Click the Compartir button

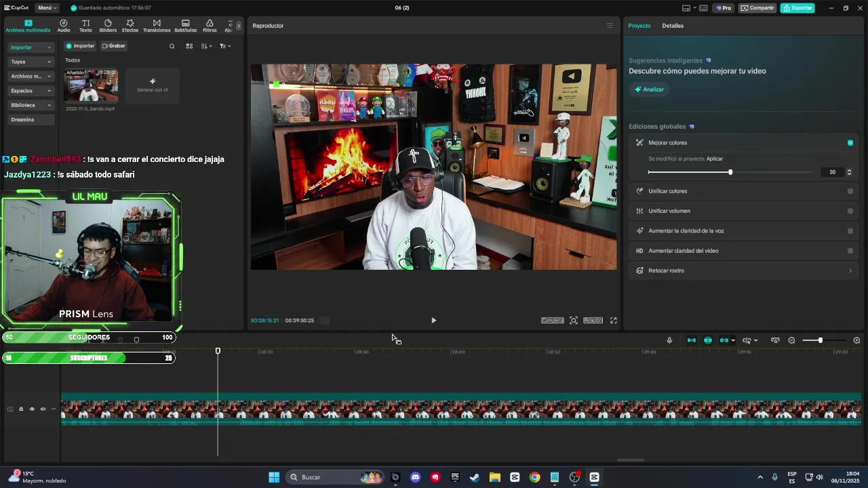[757, 8]
